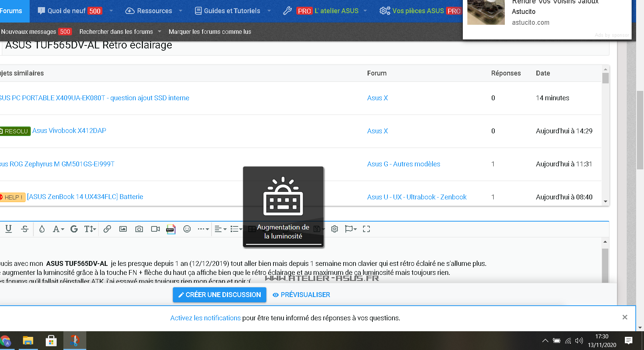Open the Guides et Tutoriels menu
This screenshot has height=350, width=644.
coord(232,11)
